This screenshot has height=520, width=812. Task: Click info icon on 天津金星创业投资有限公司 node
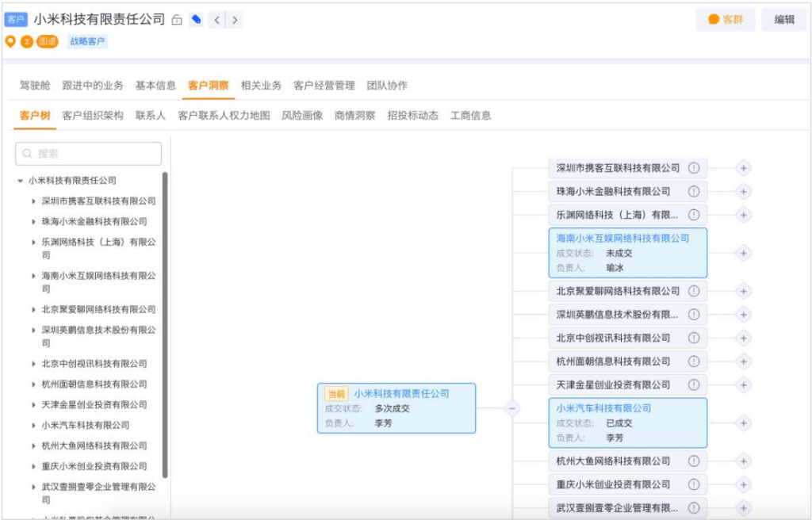(x=694, y=384)
